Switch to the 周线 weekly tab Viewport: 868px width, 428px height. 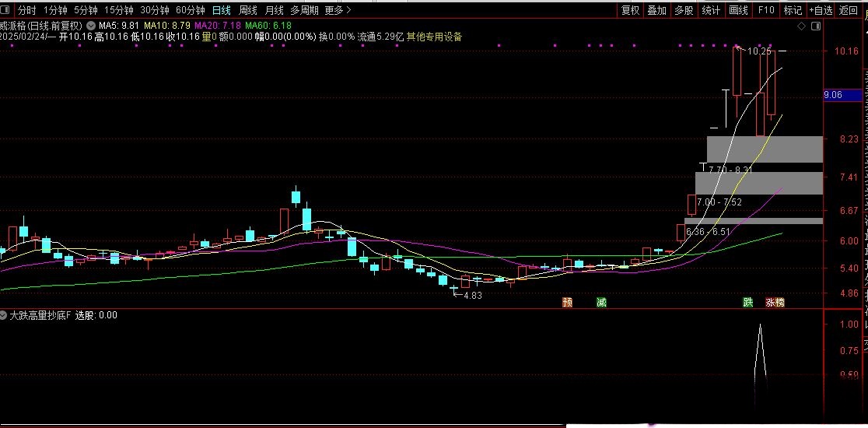[x=247, y=10]
